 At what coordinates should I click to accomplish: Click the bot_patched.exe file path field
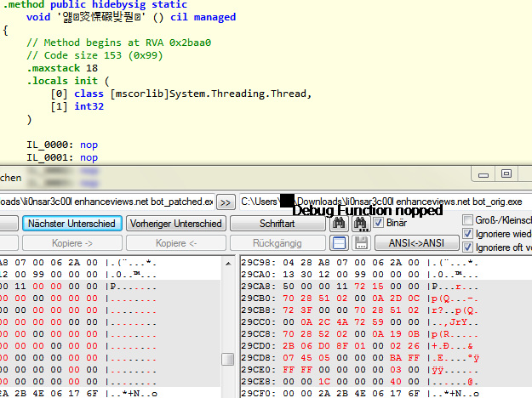coord(106,202)
